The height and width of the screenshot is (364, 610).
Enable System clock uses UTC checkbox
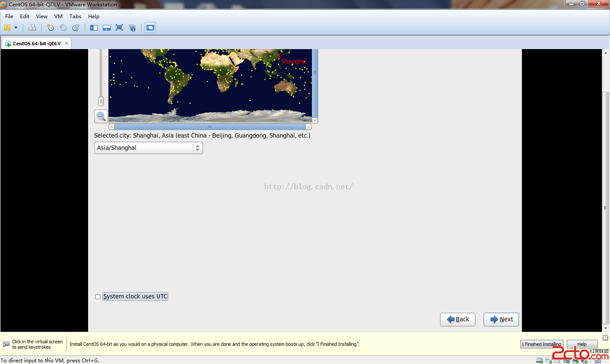98,297
